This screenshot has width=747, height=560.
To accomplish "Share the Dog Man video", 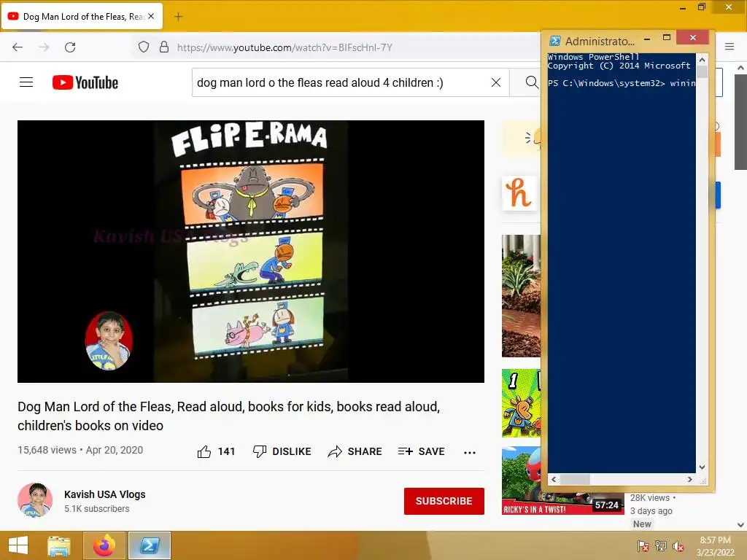I will 355,451.
